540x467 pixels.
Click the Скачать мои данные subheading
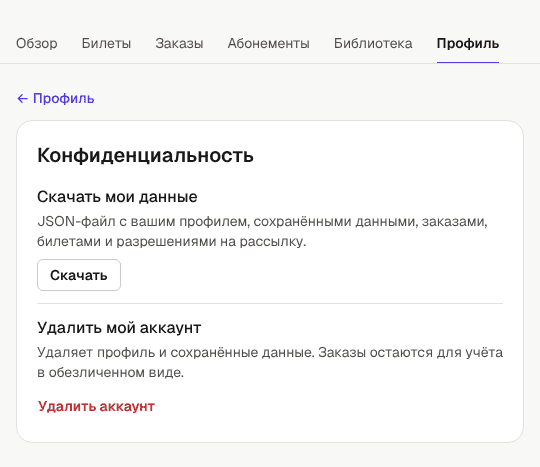coord(117,197)
